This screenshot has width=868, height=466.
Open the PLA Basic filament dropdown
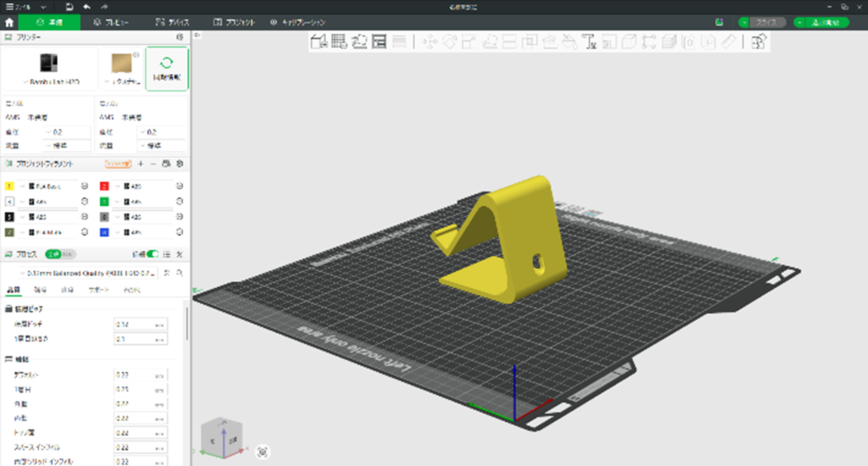[47, 186]
